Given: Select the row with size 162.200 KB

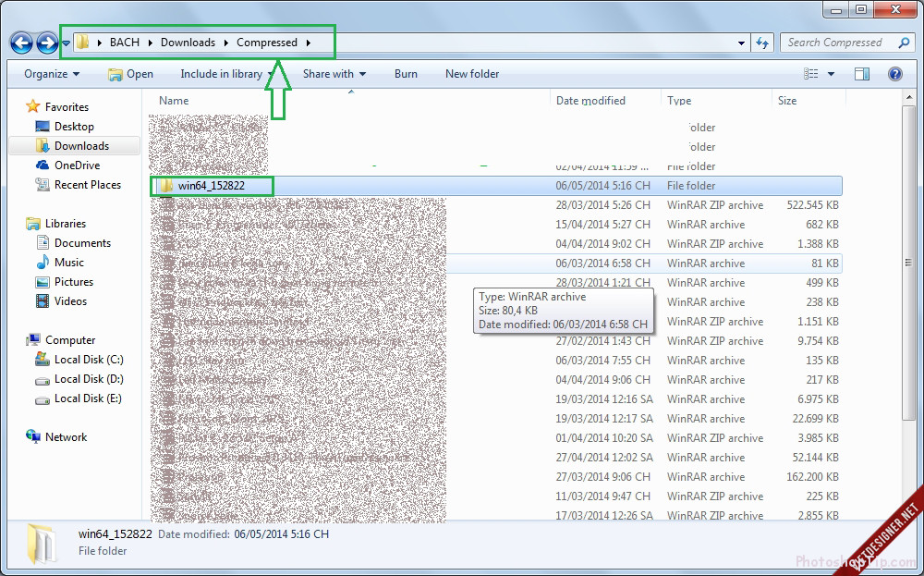Looking at the screenshot, I should point(495,478).
